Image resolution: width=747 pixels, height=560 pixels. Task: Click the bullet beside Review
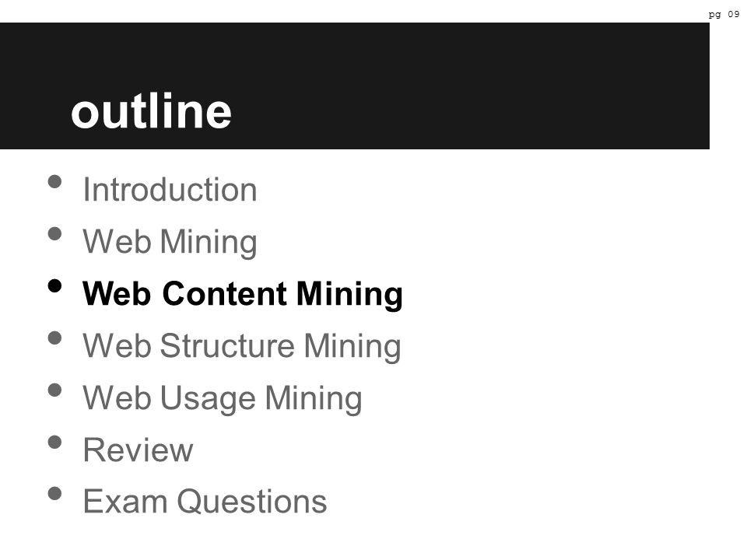coord(54,442)
